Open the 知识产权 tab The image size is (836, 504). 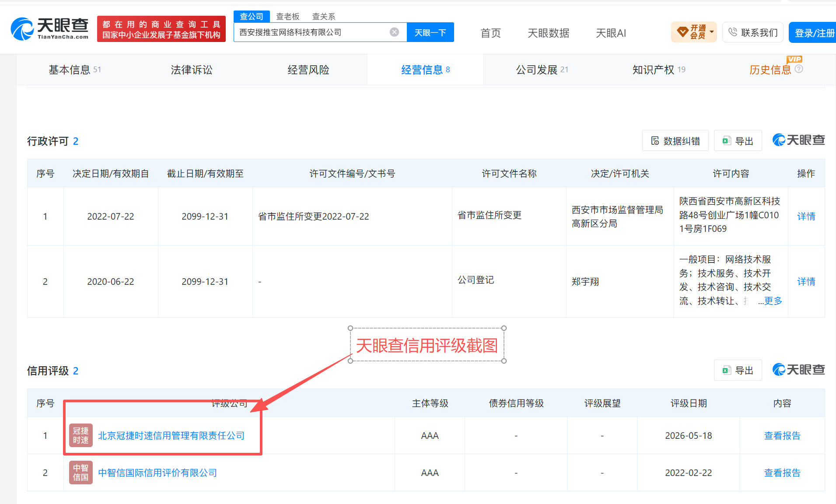[659, 70]
